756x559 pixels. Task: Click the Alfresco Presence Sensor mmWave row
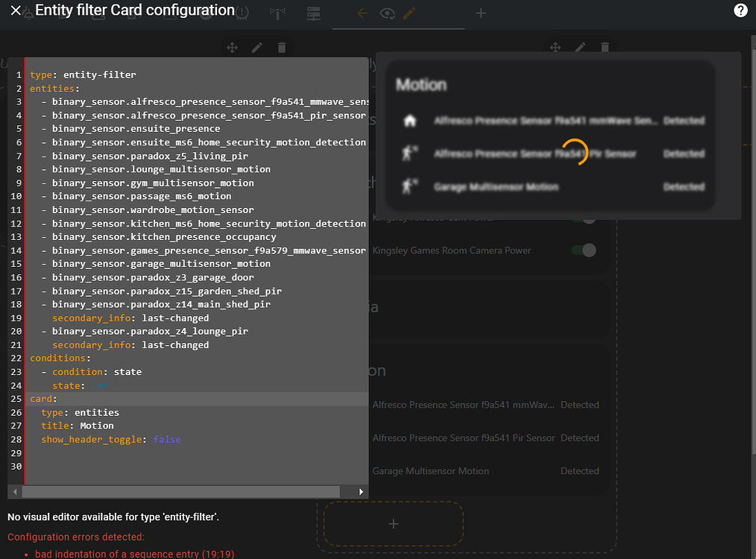[522, 120]
